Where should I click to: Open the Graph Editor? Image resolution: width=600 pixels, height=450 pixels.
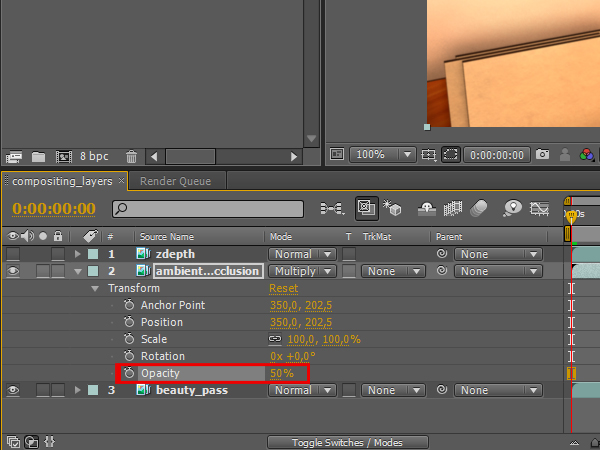pos(541,209)
